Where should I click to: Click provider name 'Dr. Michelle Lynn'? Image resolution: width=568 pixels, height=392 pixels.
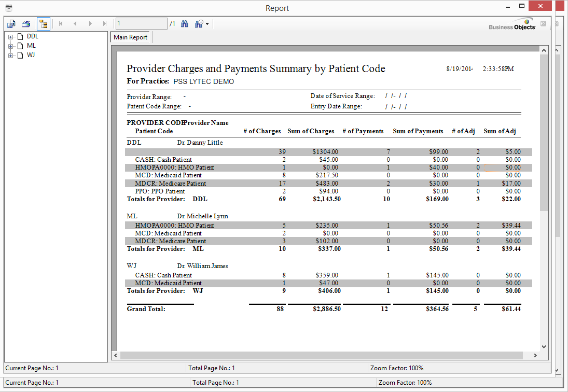(202, 216)
